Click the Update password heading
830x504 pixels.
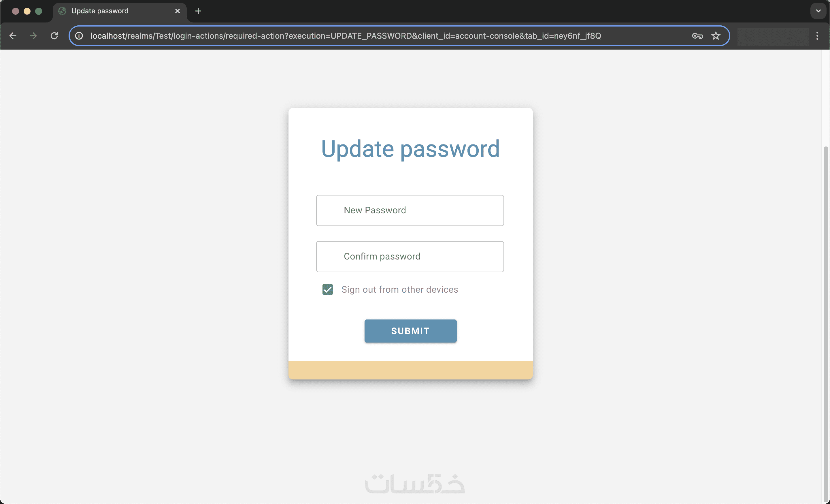410,149
